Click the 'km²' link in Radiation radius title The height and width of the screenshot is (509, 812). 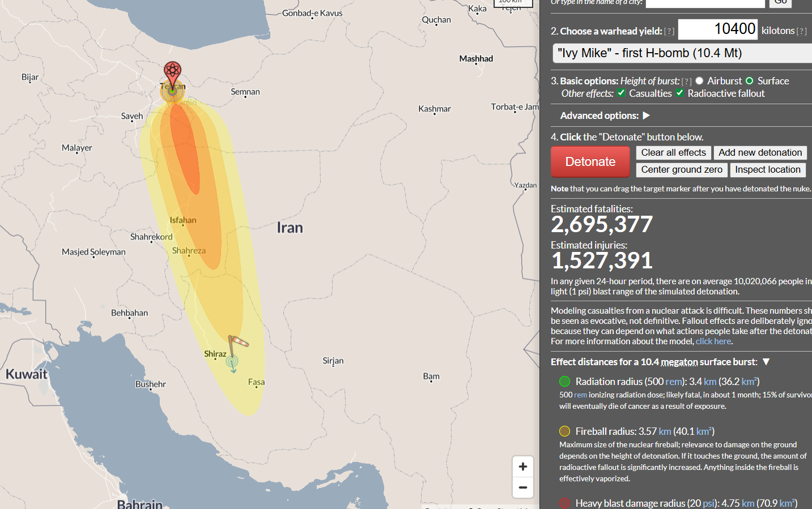tap(749, 382)
